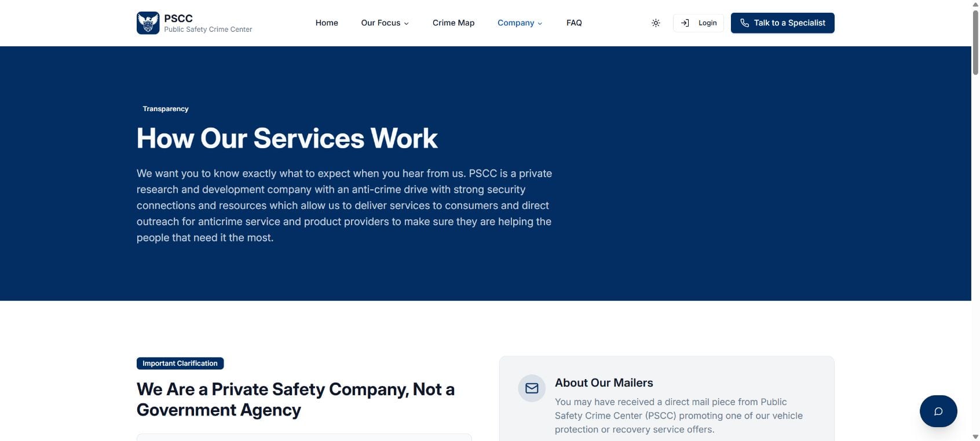Click the PSCC shield logo icon

point(148,23)
